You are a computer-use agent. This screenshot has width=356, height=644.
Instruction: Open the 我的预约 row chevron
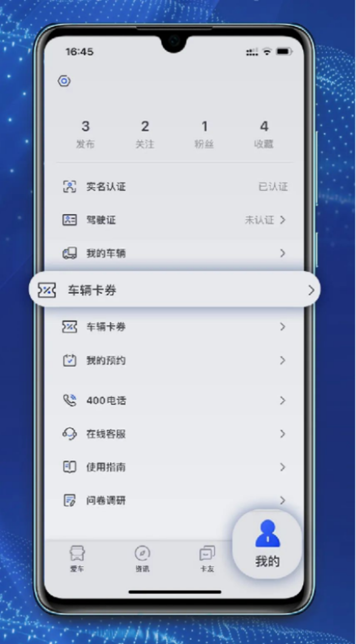coord(283,360)
